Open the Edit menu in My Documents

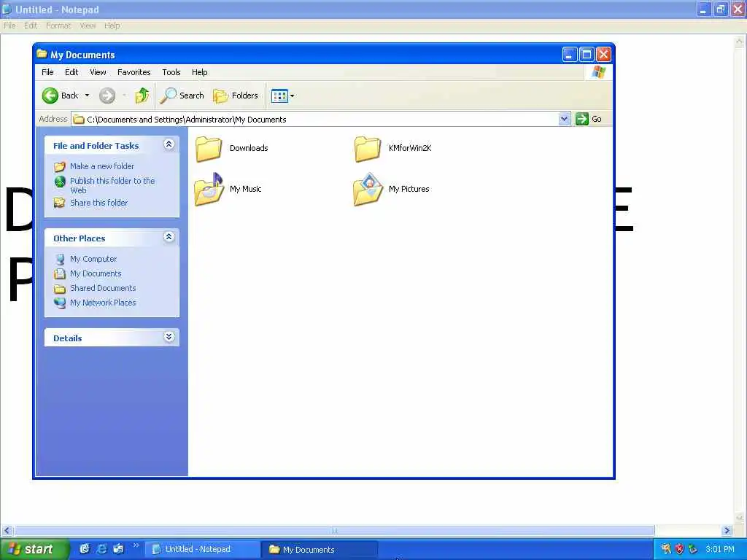point(71,72)
